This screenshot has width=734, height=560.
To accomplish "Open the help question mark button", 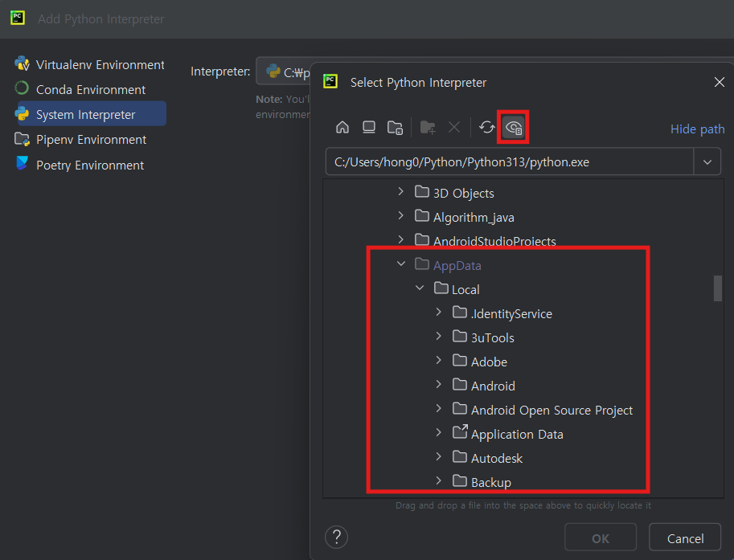I will coord(337,537).
